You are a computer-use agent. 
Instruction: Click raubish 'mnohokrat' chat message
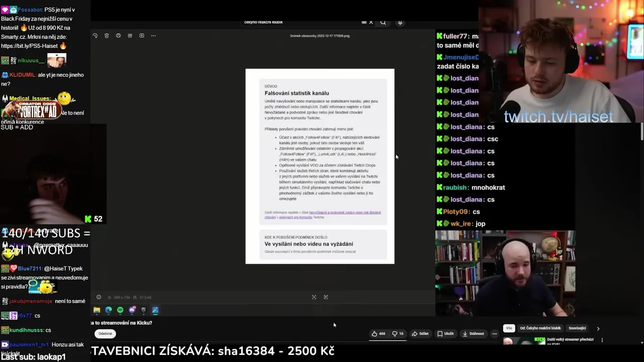click(x=470, y=188)
